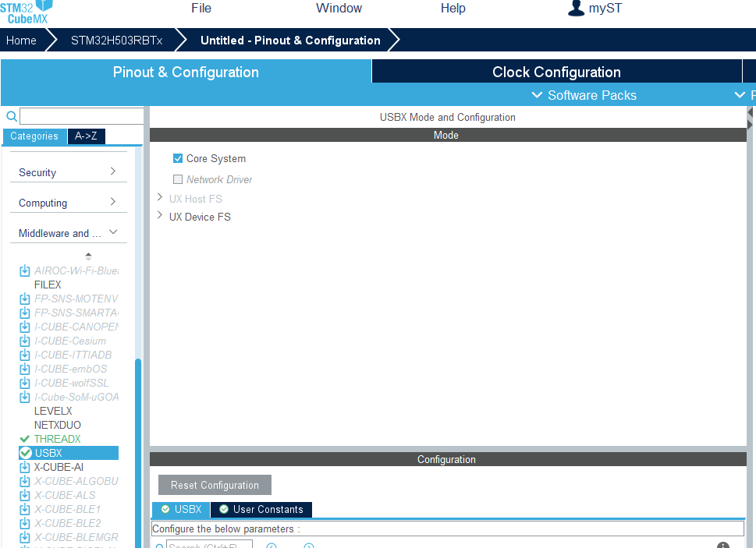Click download icon beside I-CUBE-Cesium
756x548 pixels.
(25, 341)
